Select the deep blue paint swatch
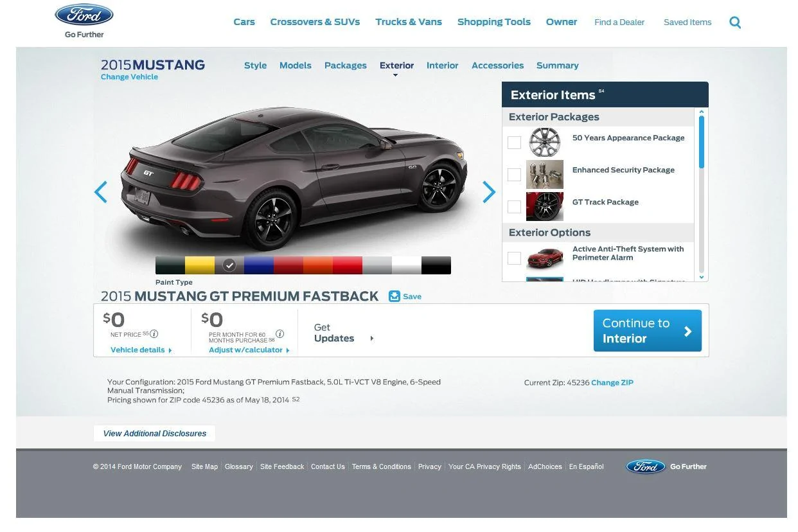Screen dimensions: 798x532 click(x=259, y=265)
